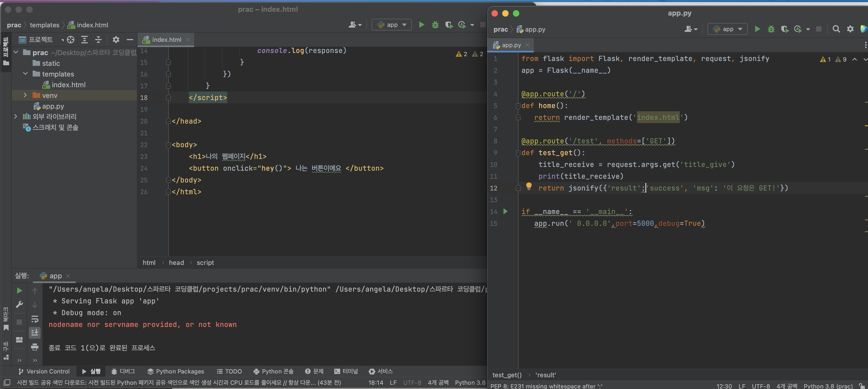Viewport: 868px width, 389px height.
Task: Stop process in the run panel
Action: pyautogui.click(x=20, y=322)
